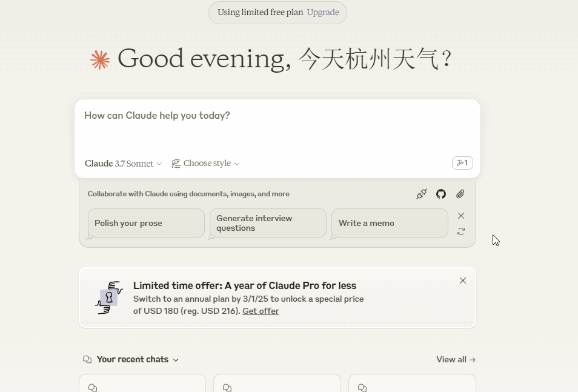
Task: Open the tools badge showing 1
Action: point(462,162)
